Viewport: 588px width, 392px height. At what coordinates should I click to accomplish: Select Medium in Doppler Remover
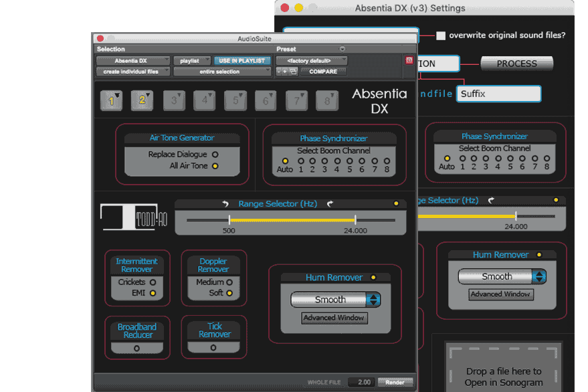click(229, 282)
